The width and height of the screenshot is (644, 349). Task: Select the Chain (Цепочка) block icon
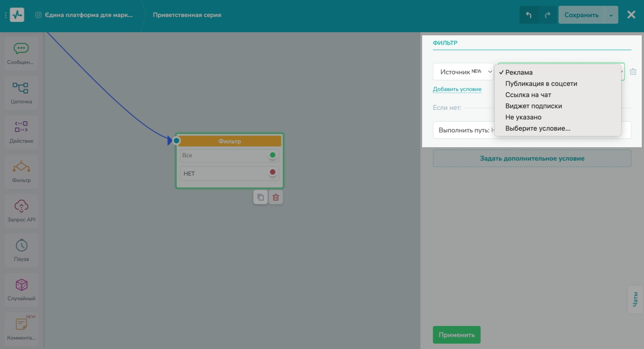[x=21, y=88]
